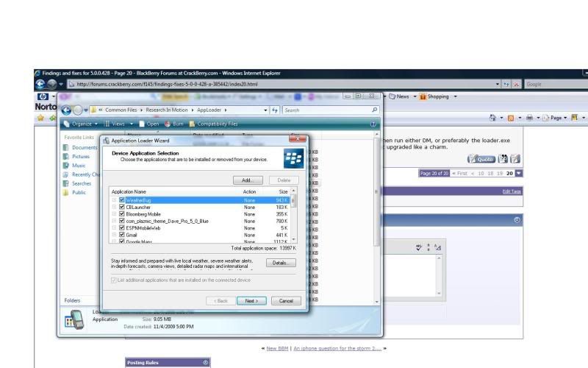
Task: Click the Explorer help question mark icon
Action: pos(373,124)
